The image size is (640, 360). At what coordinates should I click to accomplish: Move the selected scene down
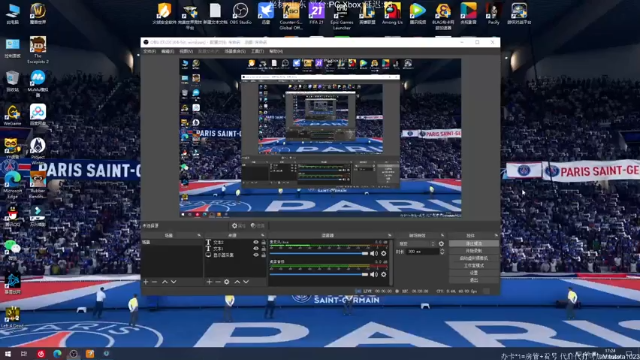click(173, 282)
